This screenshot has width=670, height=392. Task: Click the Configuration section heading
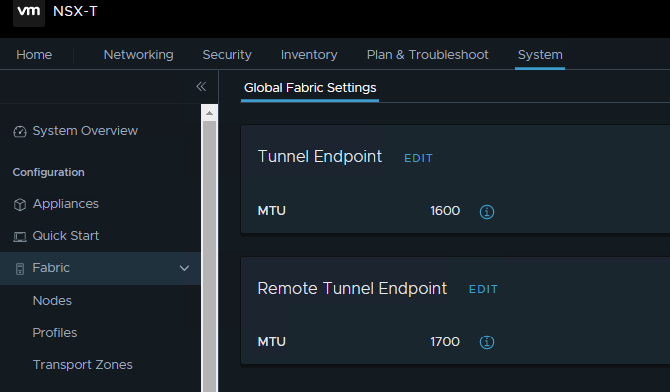click(x=49, y=172)
